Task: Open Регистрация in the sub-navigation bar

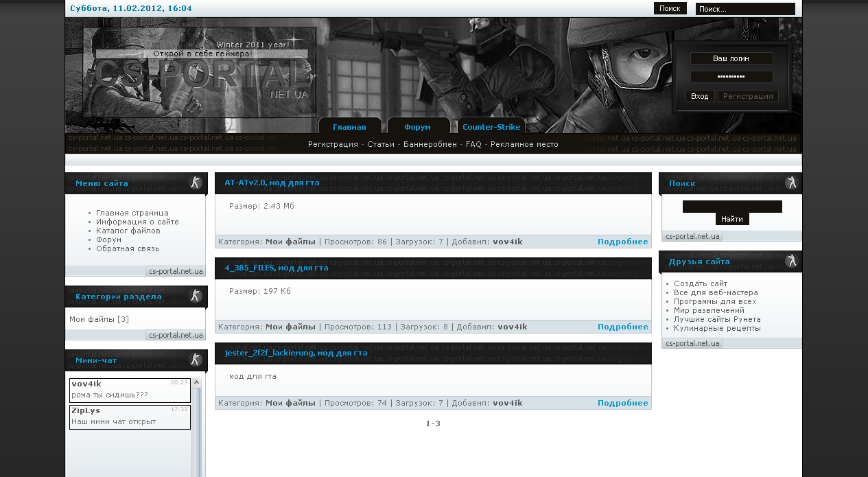Action: [x=333, y=144]
